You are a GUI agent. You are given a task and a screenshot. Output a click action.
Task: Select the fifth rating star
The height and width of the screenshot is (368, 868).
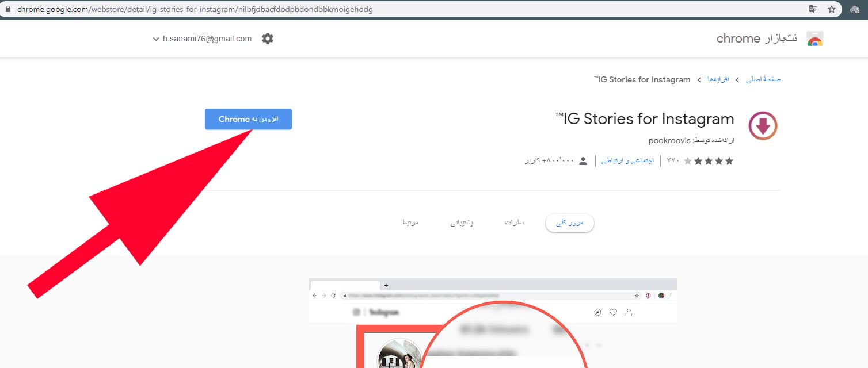pos(688,161)
